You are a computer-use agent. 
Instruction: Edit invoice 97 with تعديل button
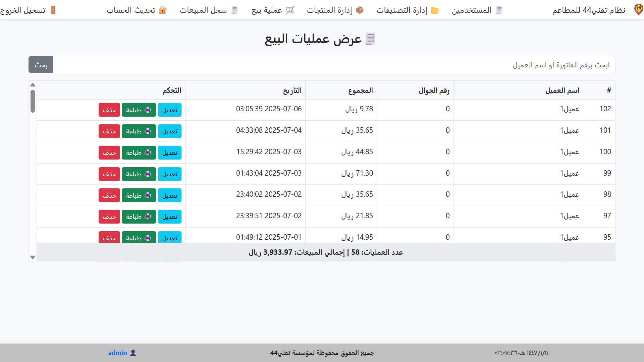pyautogui.click(x=170, y=217)
